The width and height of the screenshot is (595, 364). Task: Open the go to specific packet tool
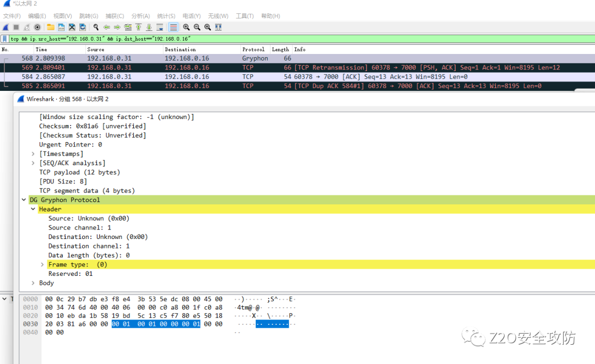(x=128, y=28)
